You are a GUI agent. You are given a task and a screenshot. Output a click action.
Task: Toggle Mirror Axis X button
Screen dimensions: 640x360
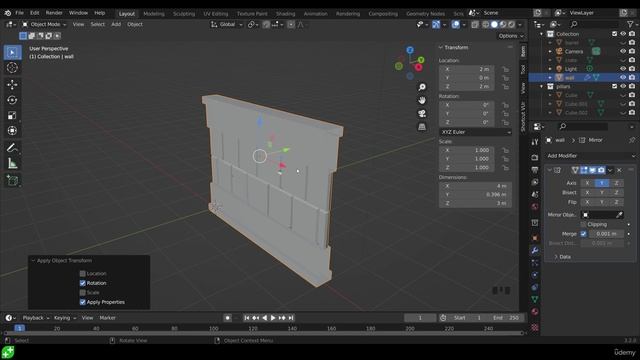pyautogui.click(x=587, y=183)
